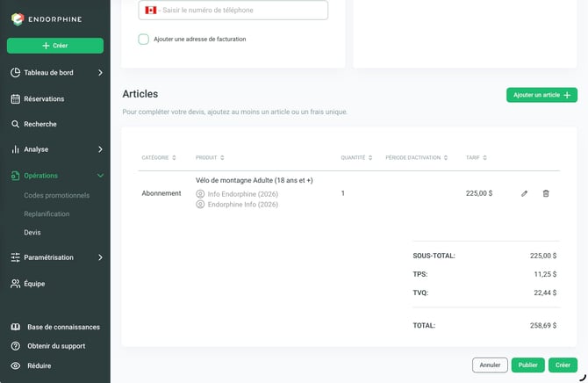Expand the Analyse submenu chevron
The width and height of the screenshot is (588, 383).
pos(100,149)
